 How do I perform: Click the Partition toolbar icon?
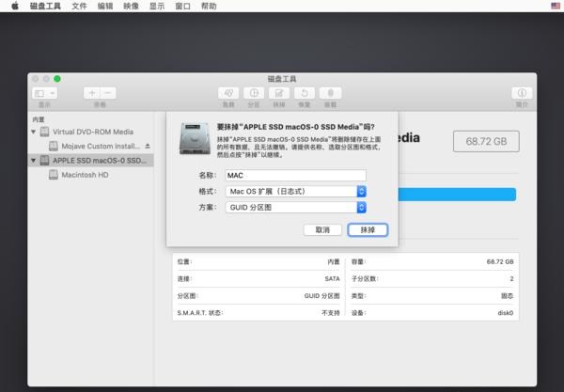tap(254, 93)
